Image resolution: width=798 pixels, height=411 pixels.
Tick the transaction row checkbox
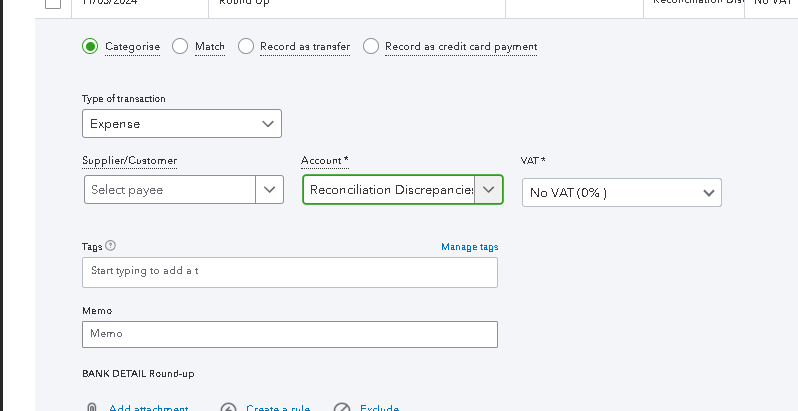53,3
